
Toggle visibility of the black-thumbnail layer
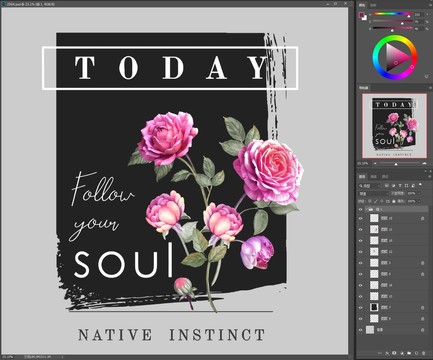pyautogui.click(x=360, y=307)
